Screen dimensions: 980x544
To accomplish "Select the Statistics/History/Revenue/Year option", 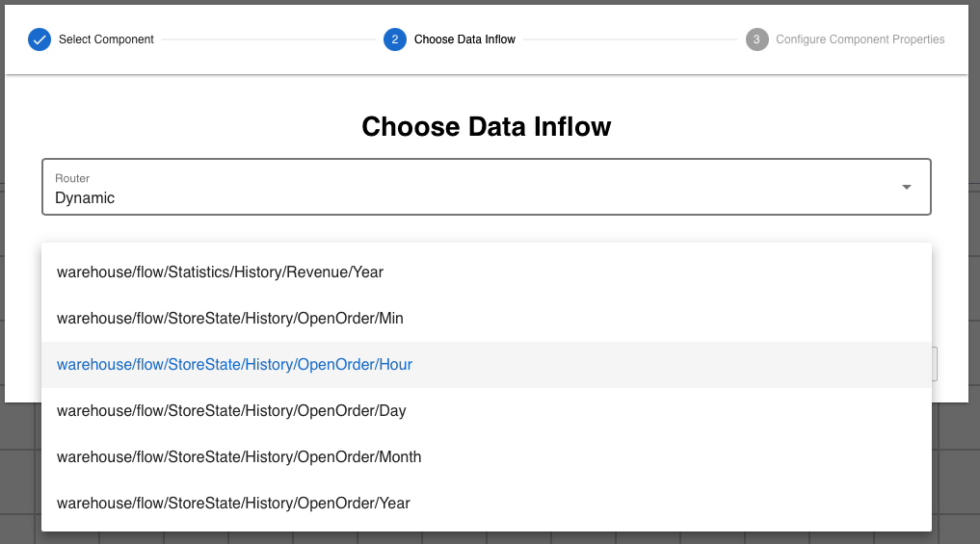I will pyautogui.click(x=220, y=272).
